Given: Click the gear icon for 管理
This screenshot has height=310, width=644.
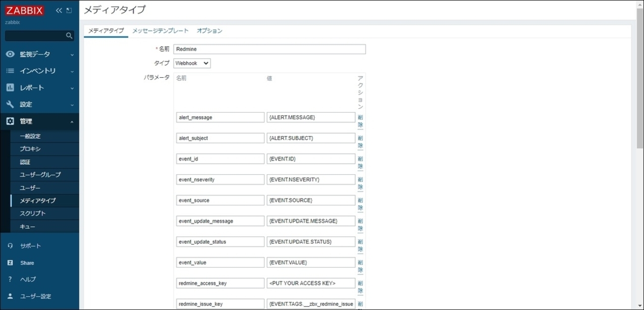Looking at the screenshot, I should tap(10, 121).
